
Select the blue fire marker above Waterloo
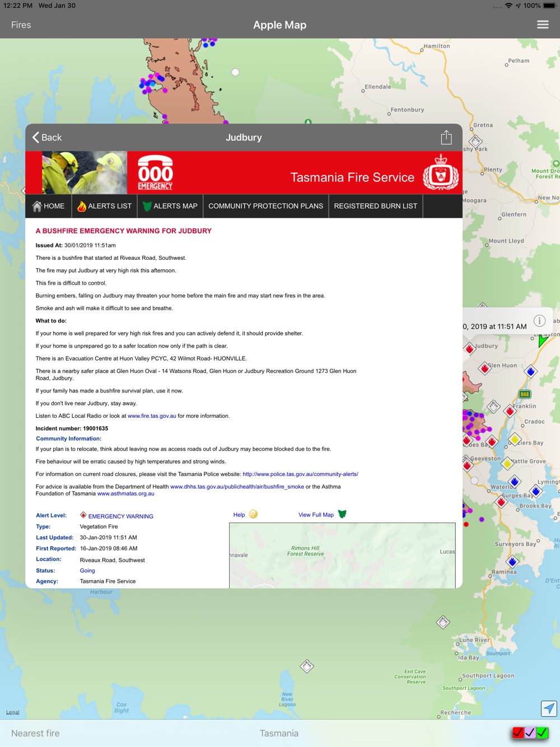(x=515, y=481)
